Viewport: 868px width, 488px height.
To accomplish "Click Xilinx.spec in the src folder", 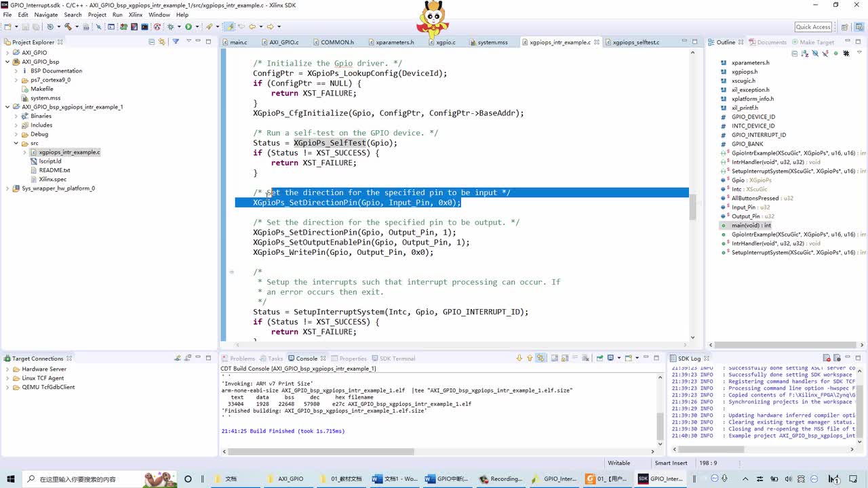I will click(x=52, y=180).
